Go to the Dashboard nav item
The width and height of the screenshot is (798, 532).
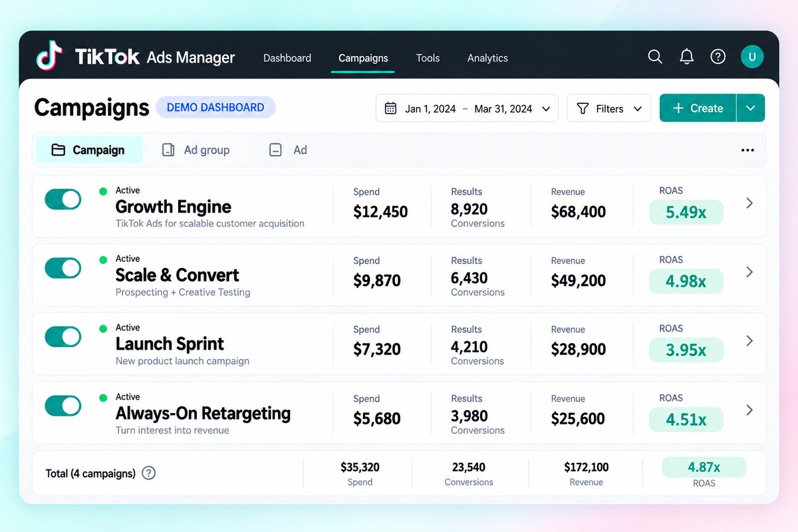tap(287, 58)
